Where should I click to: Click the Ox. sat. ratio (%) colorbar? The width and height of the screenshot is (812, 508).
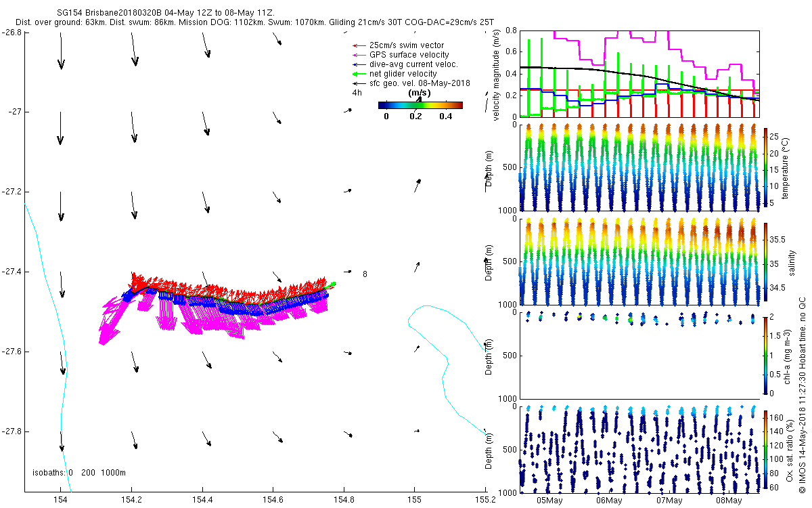coord(766,450)
